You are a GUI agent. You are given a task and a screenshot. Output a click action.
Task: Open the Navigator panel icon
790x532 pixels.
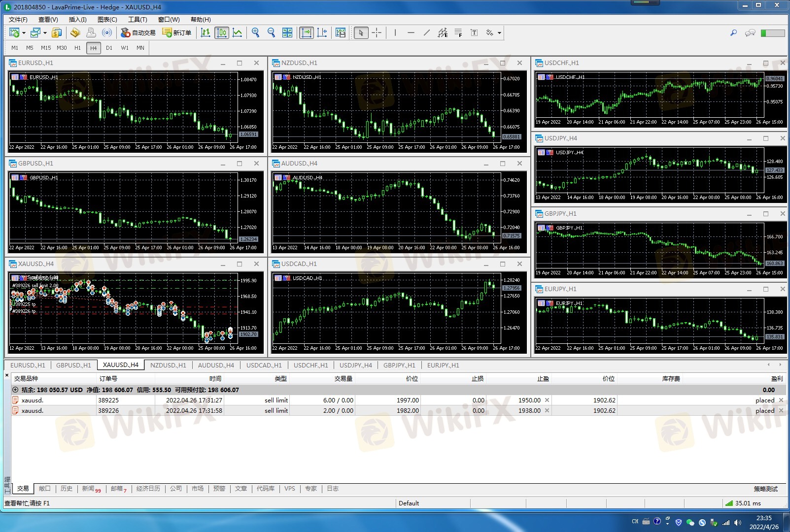click(x=75, y=33)
